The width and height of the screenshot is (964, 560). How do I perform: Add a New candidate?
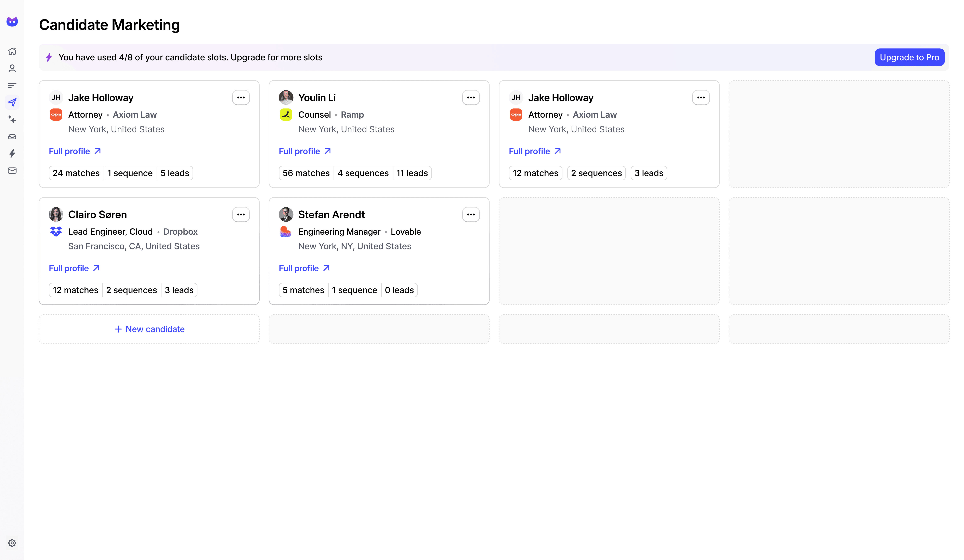point(149,329)
